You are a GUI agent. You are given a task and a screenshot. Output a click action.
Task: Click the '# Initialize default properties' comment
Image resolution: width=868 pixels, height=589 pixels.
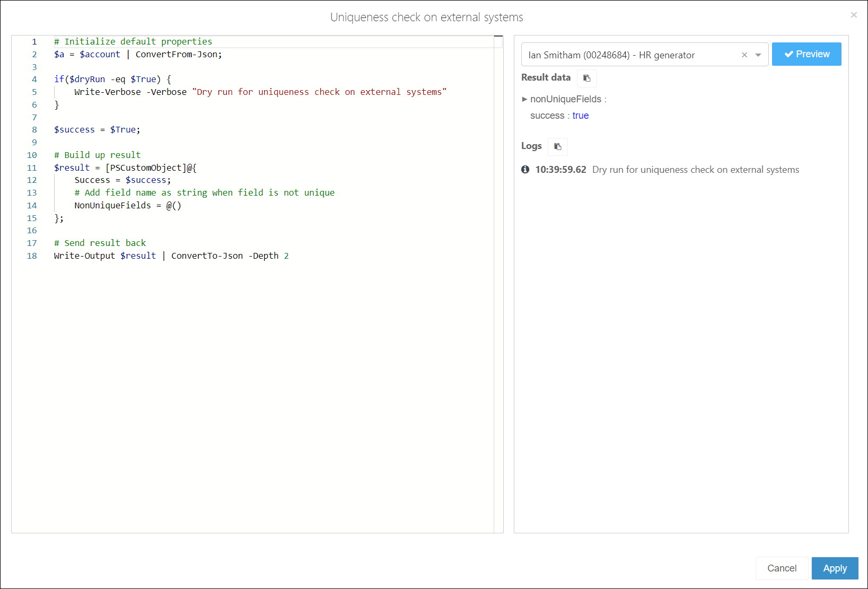pyautogui.click(x=133, y=41)
